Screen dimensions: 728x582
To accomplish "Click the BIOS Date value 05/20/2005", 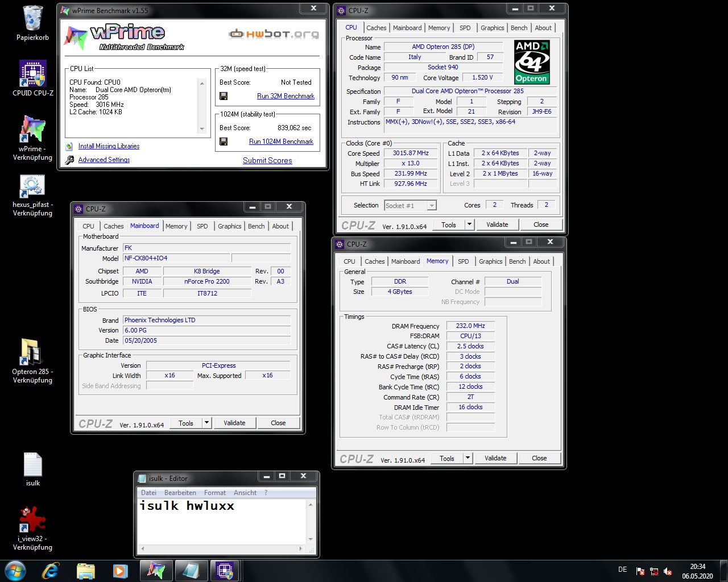I will (x=207, y=340).
